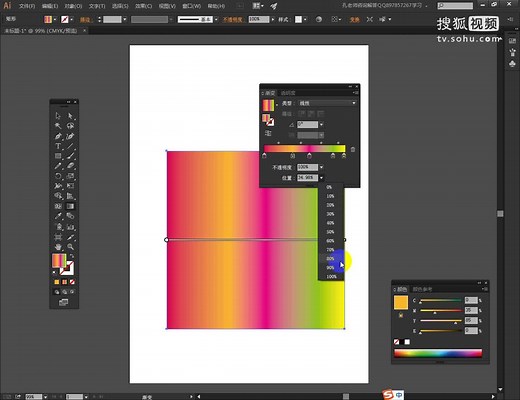The image size is (520, 400).
Task: Toggle fill/stroke in Gradient panel
Action: point(268,120)
